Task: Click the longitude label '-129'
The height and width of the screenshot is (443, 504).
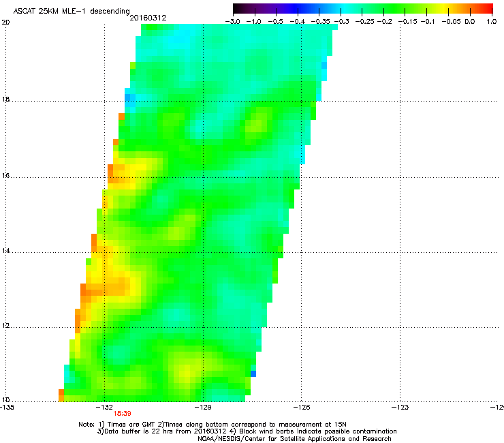Action: [x=204, y=408]
